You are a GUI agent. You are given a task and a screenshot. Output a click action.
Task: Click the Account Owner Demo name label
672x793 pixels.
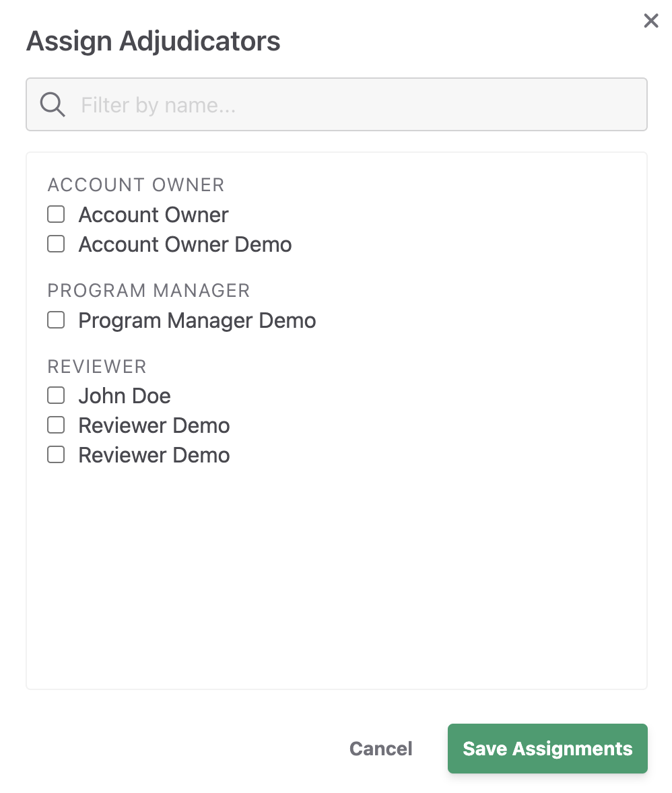185,244
